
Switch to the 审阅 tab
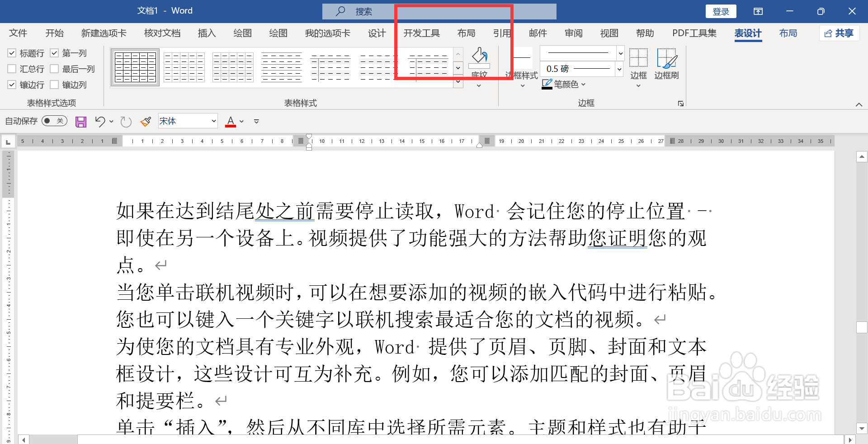coord(574,33)
